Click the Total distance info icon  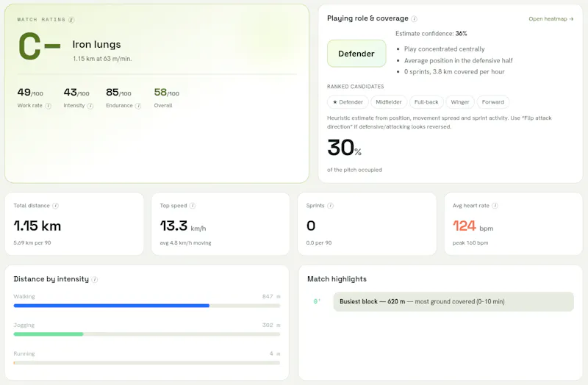coord(56,206)
